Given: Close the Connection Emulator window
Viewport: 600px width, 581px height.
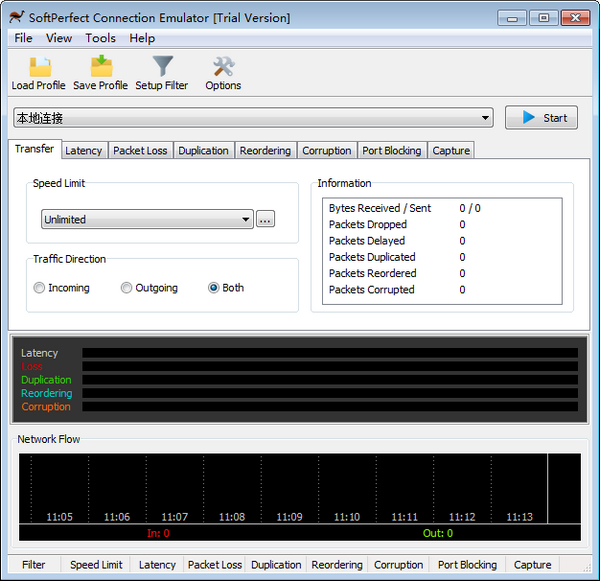Looking at the screenshot, I should [x=575, y=18].
